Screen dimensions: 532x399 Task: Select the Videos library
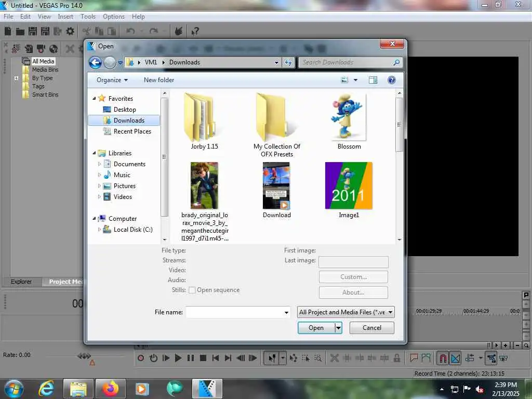click(123, 197)
